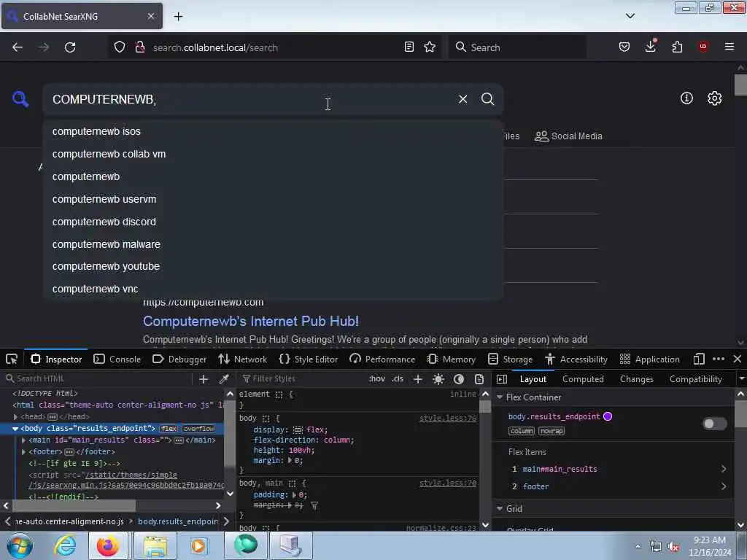Toggle print media simulation icon
The image size is (747, 560).
(x=479, y=379)
